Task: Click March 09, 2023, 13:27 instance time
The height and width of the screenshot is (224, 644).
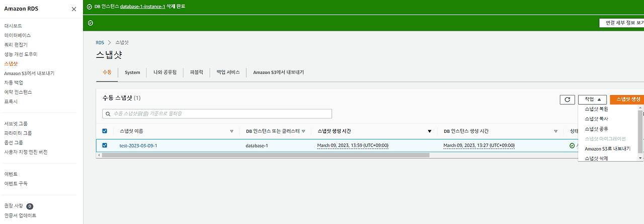Action: pyautogui.click(x=479, y=145)
